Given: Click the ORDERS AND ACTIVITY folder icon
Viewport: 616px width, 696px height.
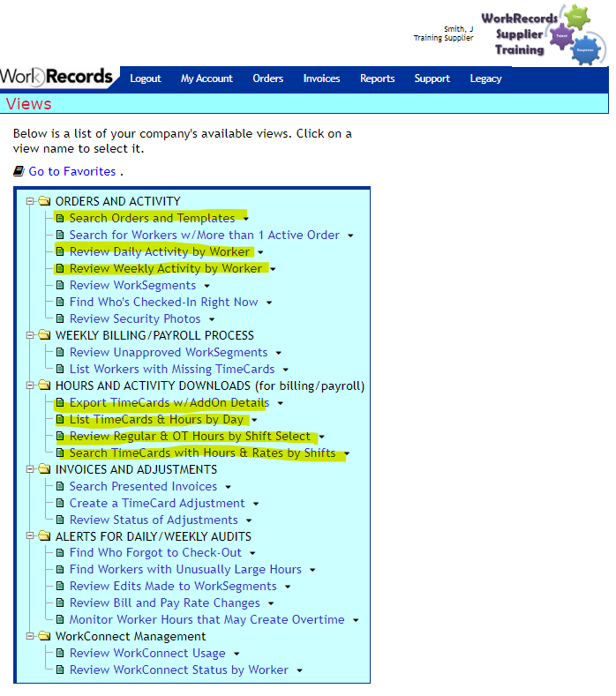Looking at the screenshot, I should click(44, 201).
